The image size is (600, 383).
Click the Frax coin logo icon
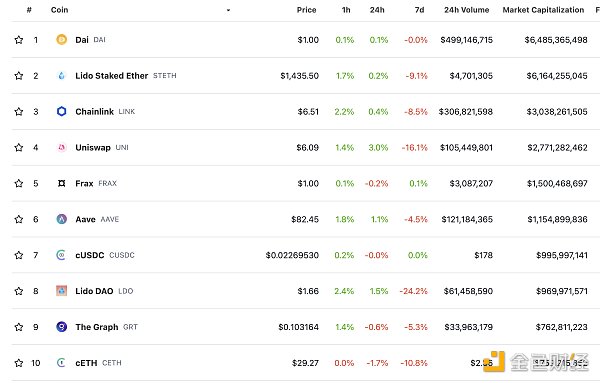coord(61,183)
